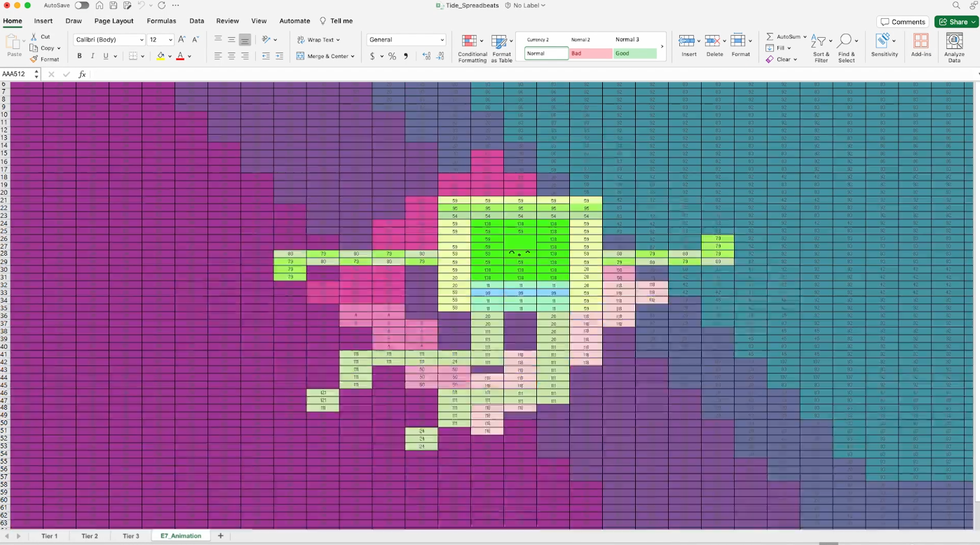Open the Calibri (Body) font dropdown
The height and width of the screenshot is (545, 980).
click(x=109, y=40)
